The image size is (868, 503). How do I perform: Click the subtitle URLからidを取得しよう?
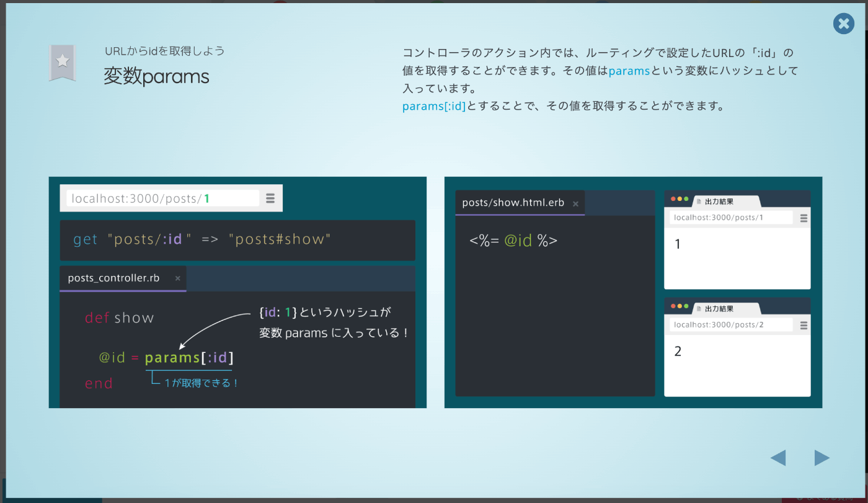164,51
